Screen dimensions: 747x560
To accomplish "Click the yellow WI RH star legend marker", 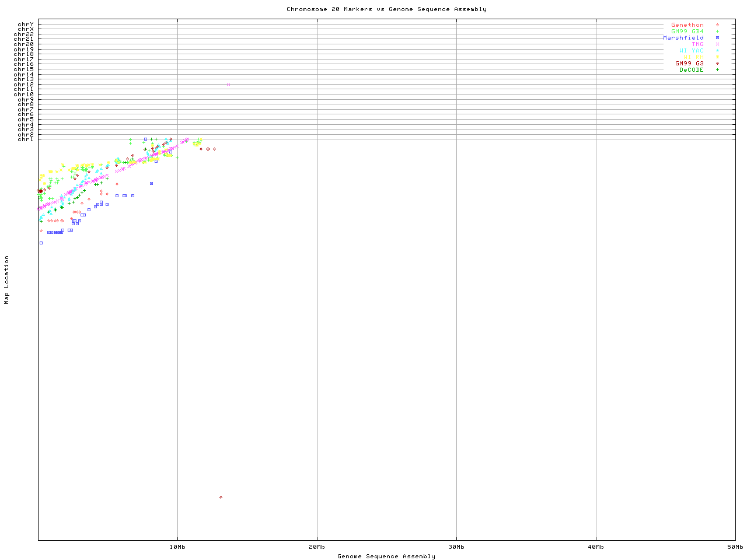I will pos(717,57).
